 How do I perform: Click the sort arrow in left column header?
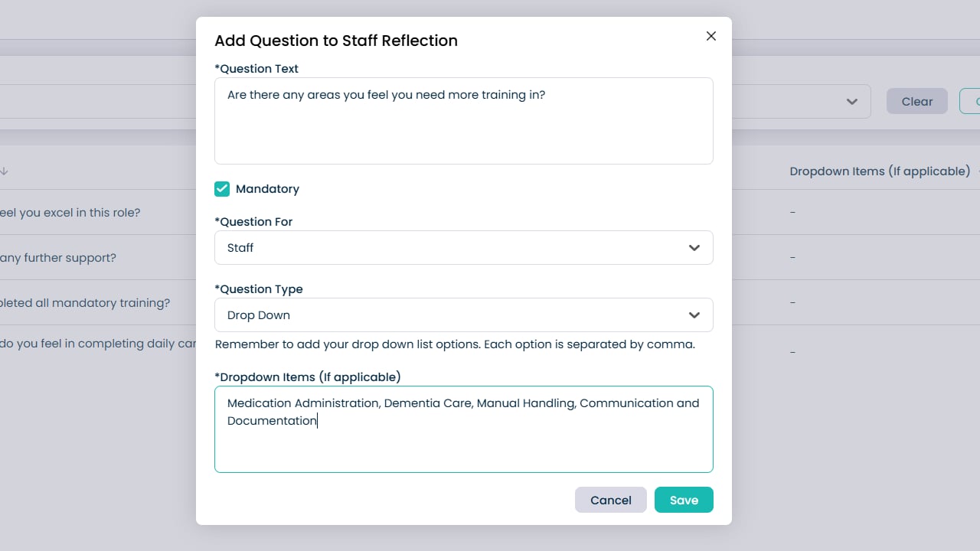(4, 171)
